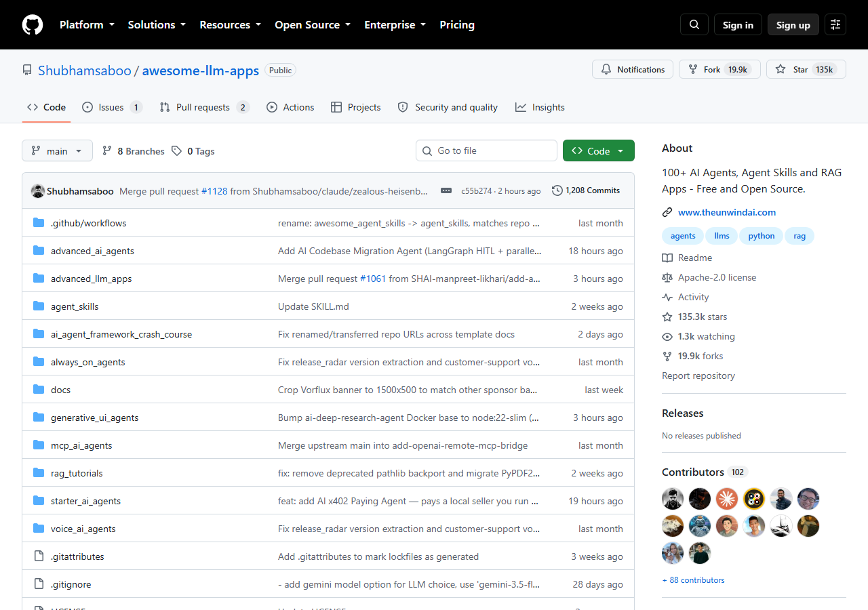This screenshot has height=610, width=868.
Task: Open the mcp_ai_agents folder
Action: 81,445
